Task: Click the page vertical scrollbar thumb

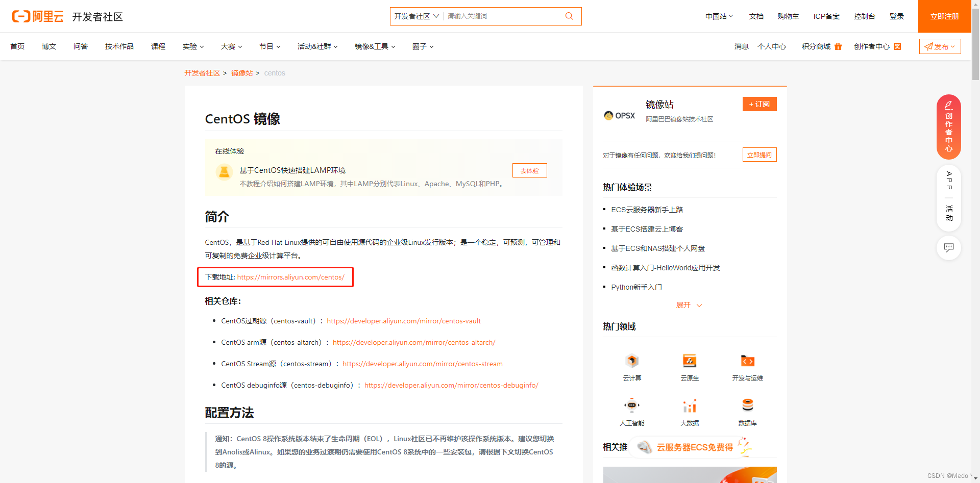Action: [975, 43]
